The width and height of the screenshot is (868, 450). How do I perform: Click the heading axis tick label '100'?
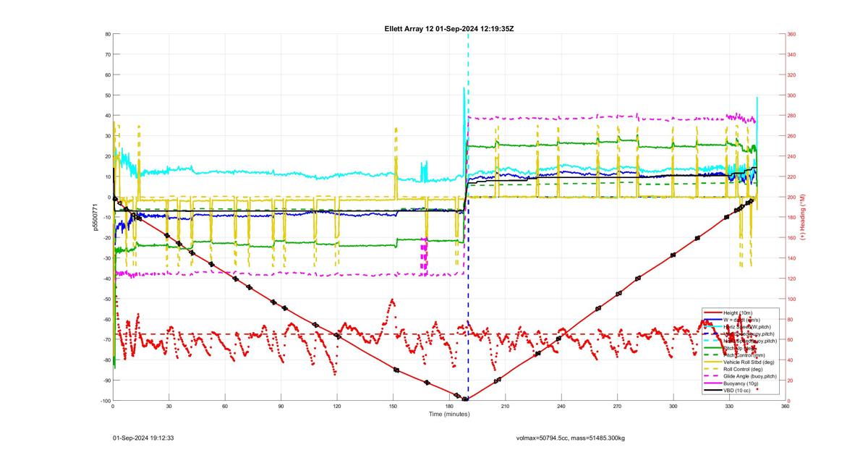pyautogui.click(x=791, y=299)
